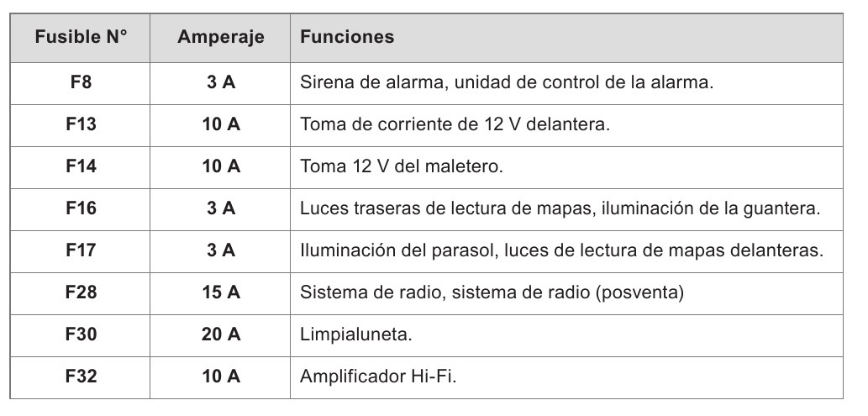Select the "Iluminación del parasol" row text
The image size is (868, 416).
pyautogui.click(x=560, y=250)
